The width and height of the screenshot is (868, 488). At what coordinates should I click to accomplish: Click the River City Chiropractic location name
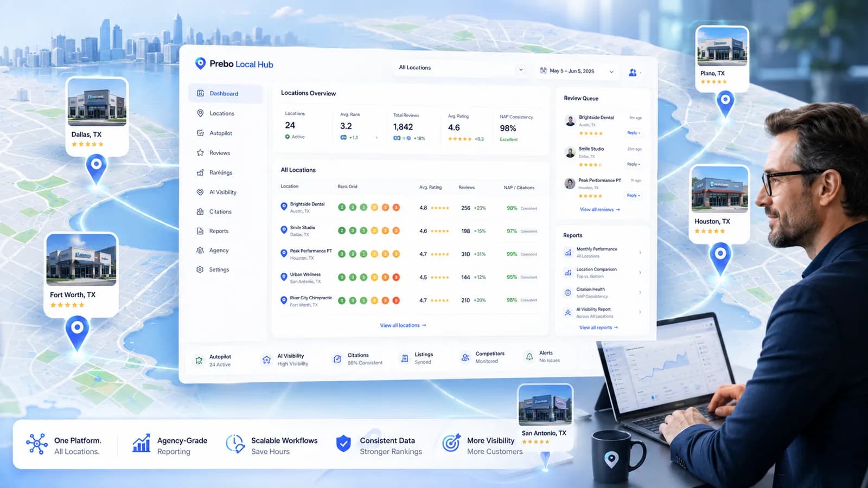pyautogui.click(x=311, y=298)
